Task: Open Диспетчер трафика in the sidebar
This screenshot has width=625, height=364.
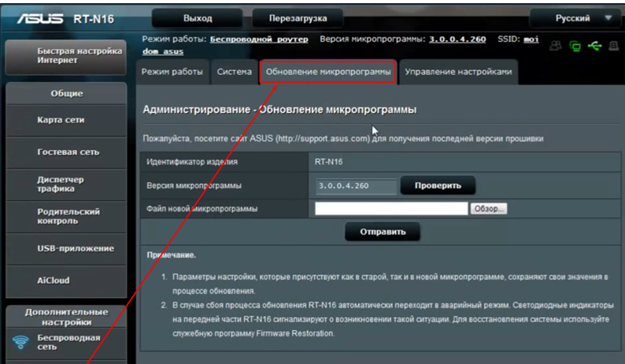Action: point(66,184)
